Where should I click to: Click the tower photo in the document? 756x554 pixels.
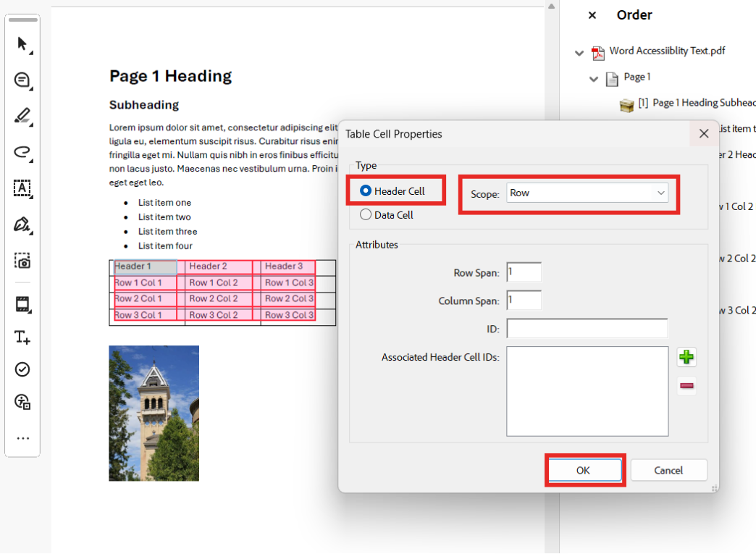point(154,414)
